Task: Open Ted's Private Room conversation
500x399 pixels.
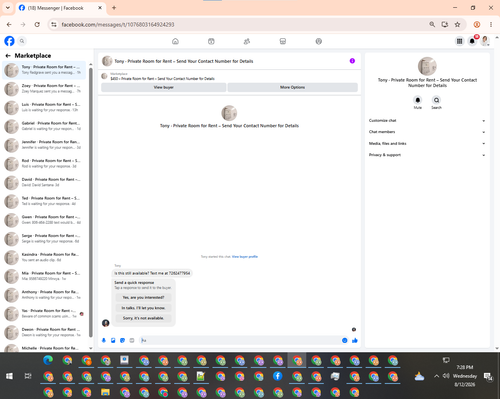Action: point(44,201)
